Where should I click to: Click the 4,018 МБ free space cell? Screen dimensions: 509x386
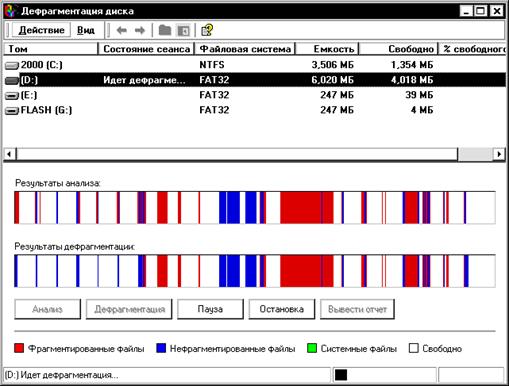pyautogui.click(x=412, y=80)
